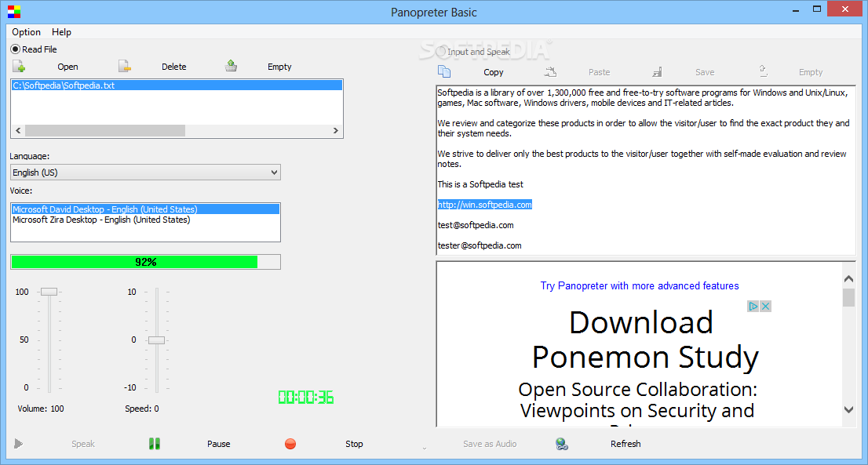Click the Delete button label
The image size is (868, 465).
pos(173,67)
